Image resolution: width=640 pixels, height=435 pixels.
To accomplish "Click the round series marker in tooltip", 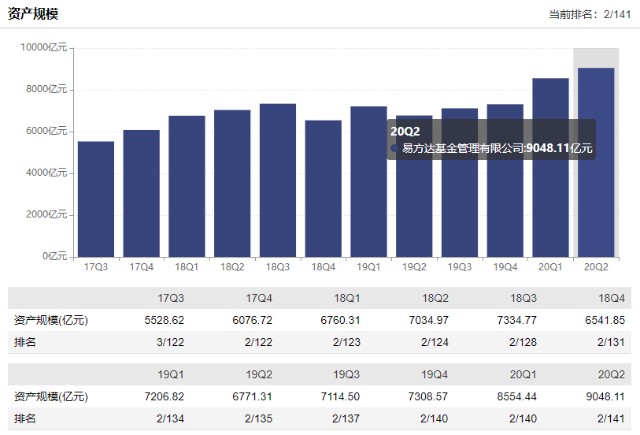I will point(395,149).
